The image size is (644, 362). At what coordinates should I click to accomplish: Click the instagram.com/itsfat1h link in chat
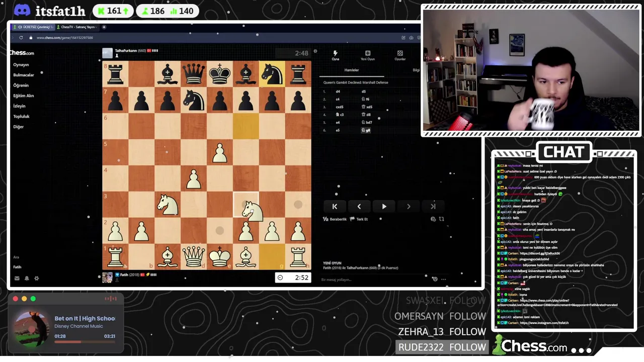544,323
